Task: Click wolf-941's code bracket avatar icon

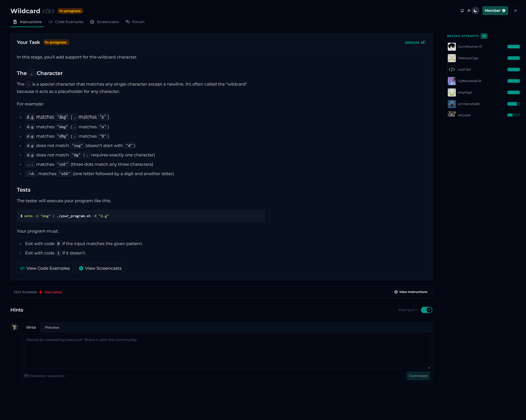Action: tap(452, 69)
